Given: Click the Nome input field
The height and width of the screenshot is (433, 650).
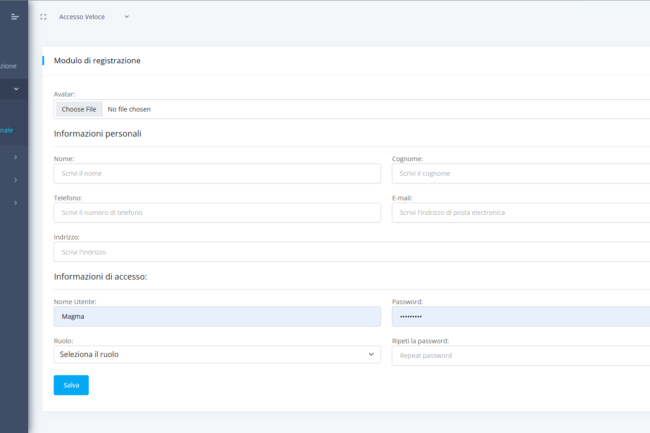Looking at the screenshot, I should (x=217, y=174).
